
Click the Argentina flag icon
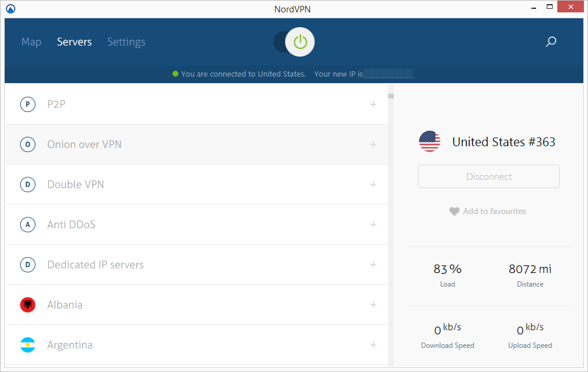[28, 345]
